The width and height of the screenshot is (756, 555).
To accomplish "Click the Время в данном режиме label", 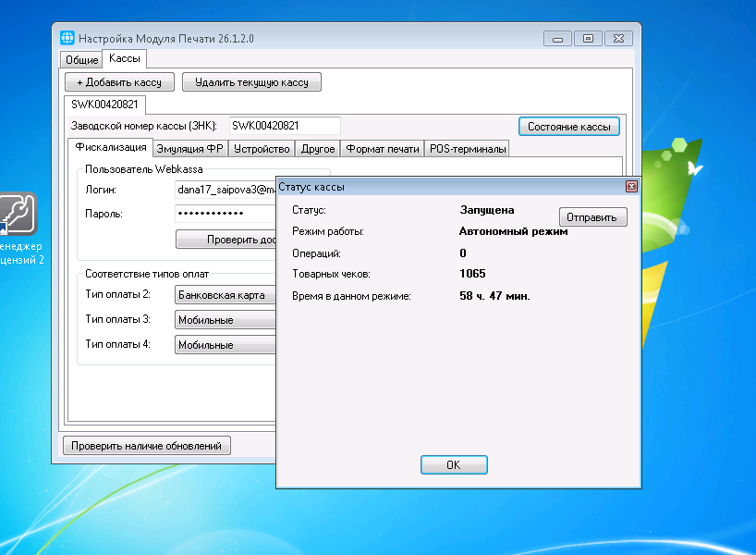I will tap(351, 296).
